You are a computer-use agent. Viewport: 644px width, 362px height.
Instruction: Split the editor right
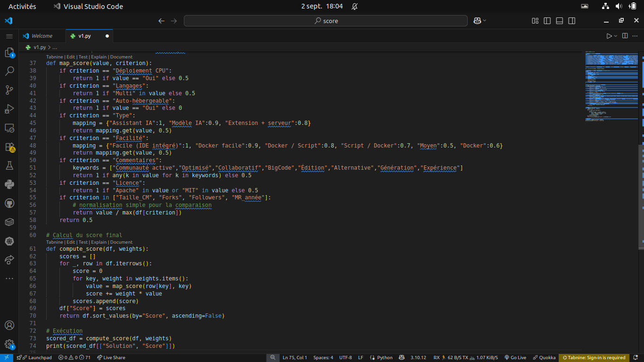point(625,36)
